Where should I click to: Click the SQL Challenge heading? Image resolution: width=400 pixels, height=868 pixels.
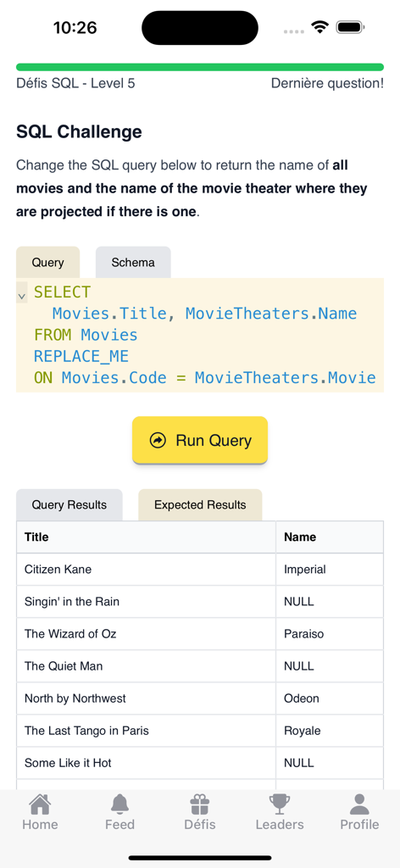click(x=79, y=131)
